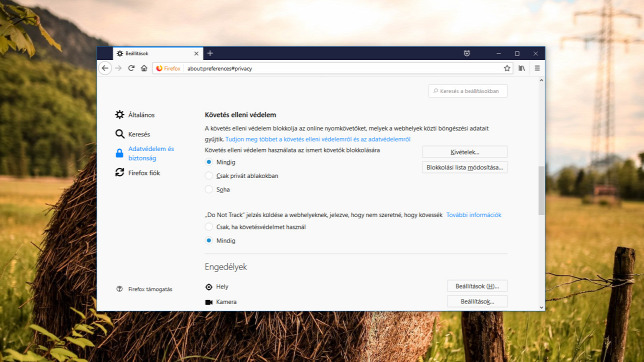Click the Követés elleni védelem heading
644x362 pixels.
click(x=240, y=115)
